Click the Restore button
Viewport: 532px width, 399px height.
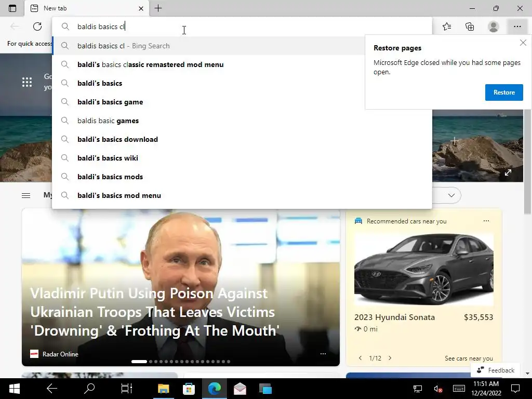504,92
